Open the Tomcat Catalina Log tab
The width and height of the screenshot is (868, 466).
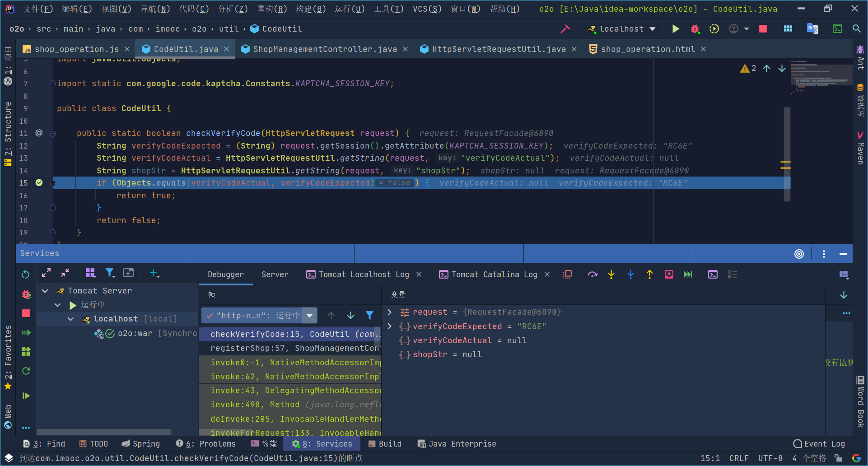pos(494,275)
